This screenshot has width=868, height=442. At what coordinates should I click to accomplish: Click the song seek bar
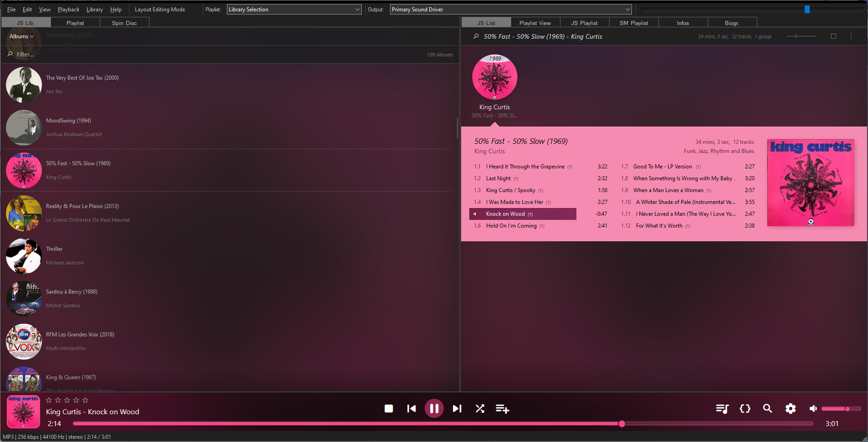coord(443,424)
